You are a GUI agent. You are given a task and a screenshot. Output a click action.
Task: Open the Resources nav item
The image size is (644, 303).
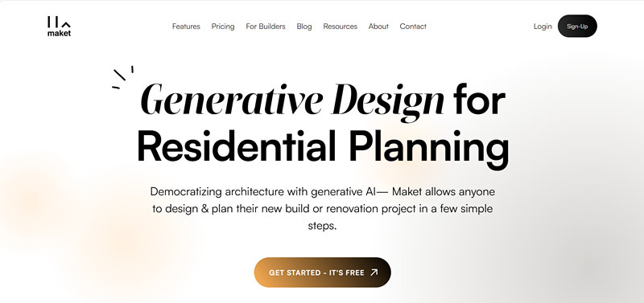pos(340,27)
